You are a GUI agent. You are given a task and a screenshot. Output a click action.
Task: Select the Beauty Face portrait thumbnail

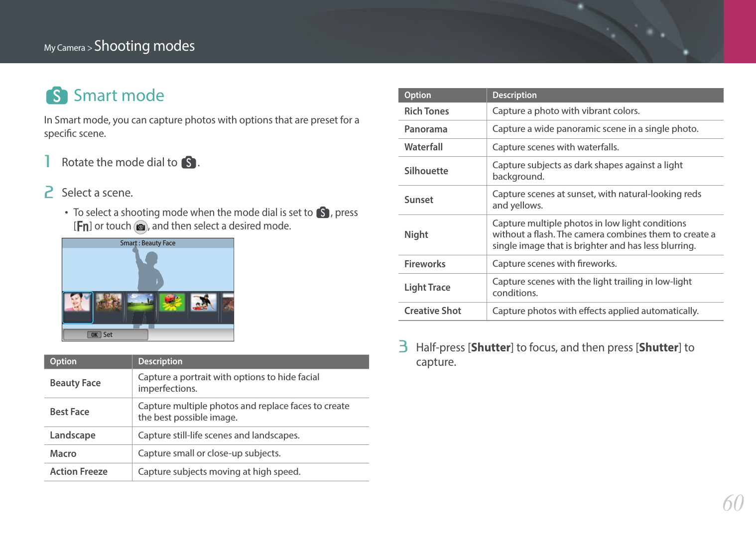click(x=78, y=307)
